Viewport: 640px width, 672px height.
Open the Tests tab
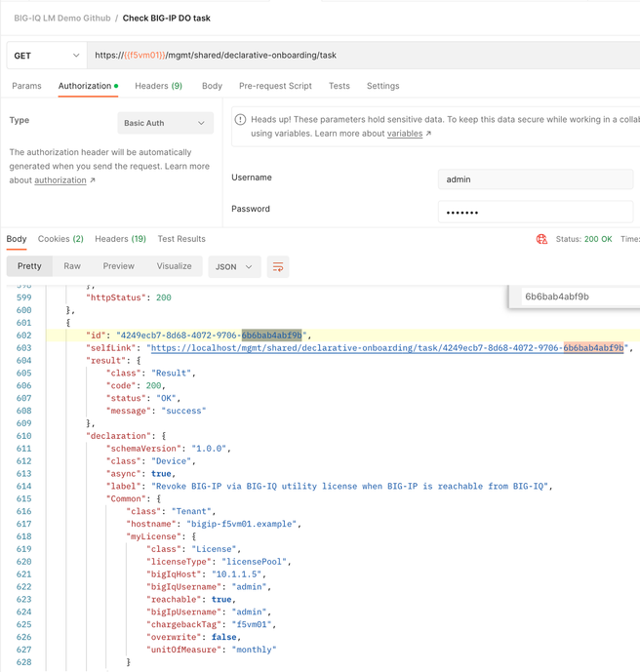coord(339,86)
